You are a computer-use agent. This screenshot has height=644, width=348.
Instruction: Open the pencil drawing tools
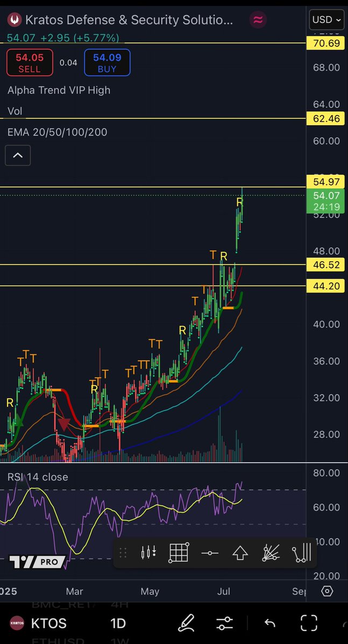point(186,623)
